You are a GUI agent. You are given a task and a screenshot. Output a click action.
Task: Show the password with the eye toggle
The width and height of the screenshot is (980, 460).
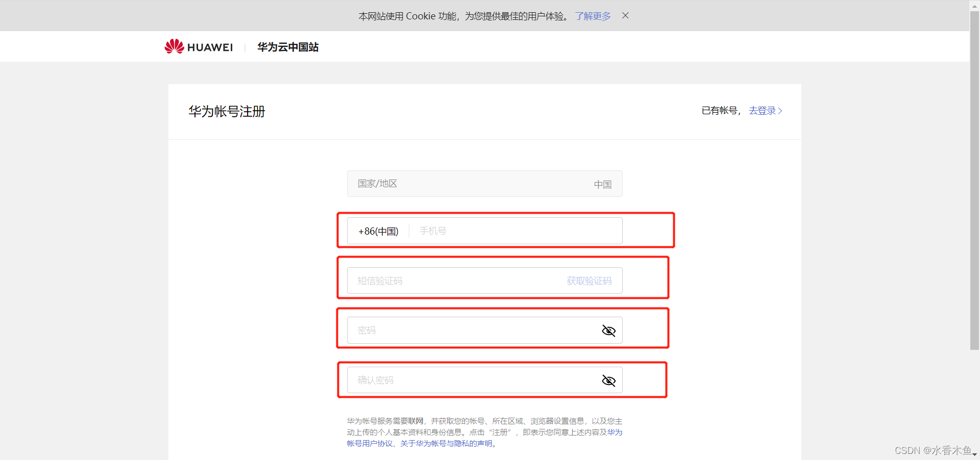coord(608,330)
